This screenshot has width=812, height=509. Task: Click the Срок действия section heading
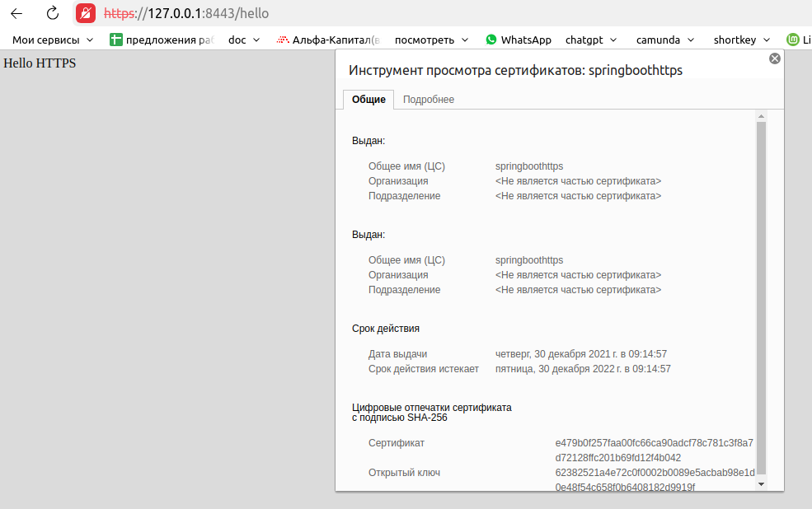(386, 329)
